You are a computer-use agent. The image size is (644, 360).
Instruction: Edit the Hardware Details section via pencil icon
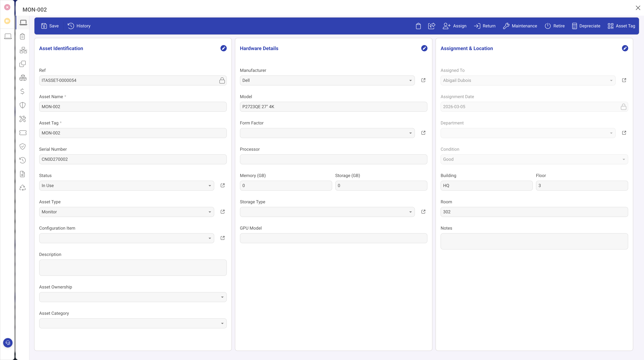pos(424,48)
